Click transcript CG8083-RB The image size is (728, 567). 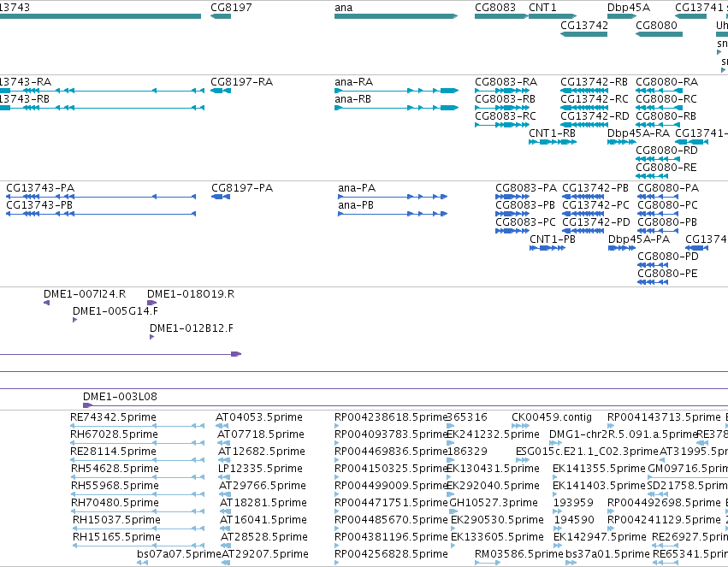pos(502,108)
